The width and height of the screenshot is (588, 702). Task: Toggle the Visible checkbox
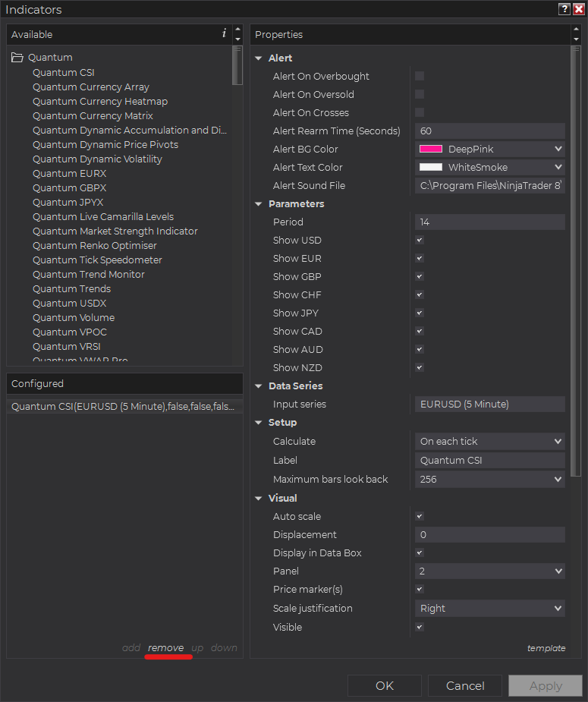click(420, 627)
